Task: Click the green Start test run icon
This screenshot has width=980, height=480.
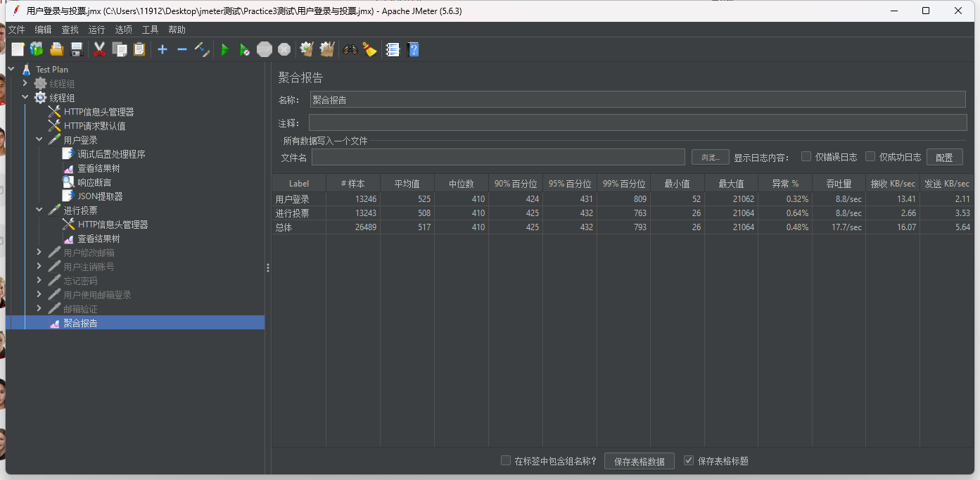Action: [225, 49]
